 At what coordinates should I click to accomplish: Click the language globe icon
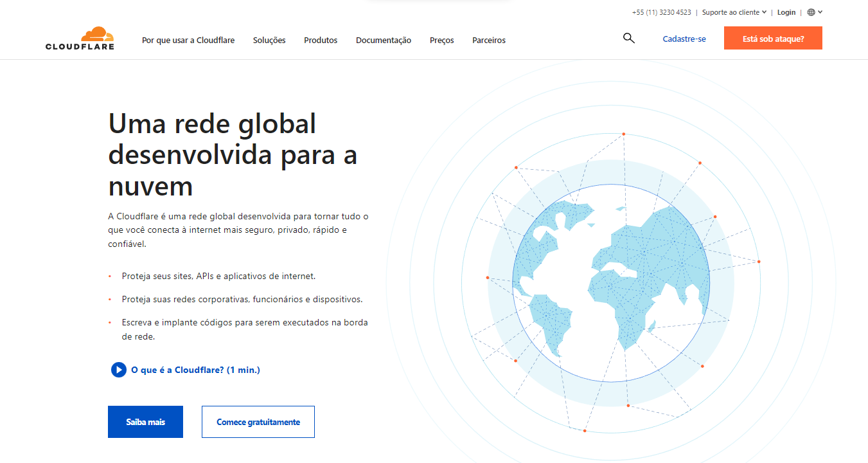tap(810, 12)
